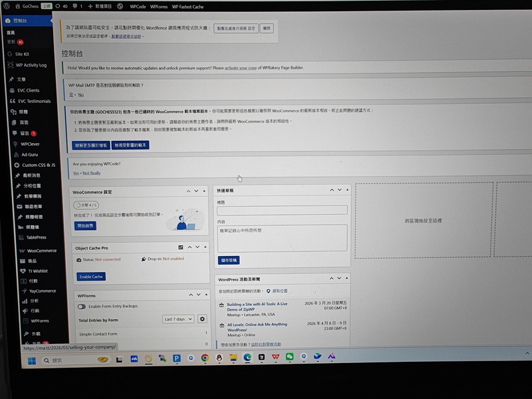Click the quick draft 標題 title field
Screen dimensions: 532x399
(282, 210)
